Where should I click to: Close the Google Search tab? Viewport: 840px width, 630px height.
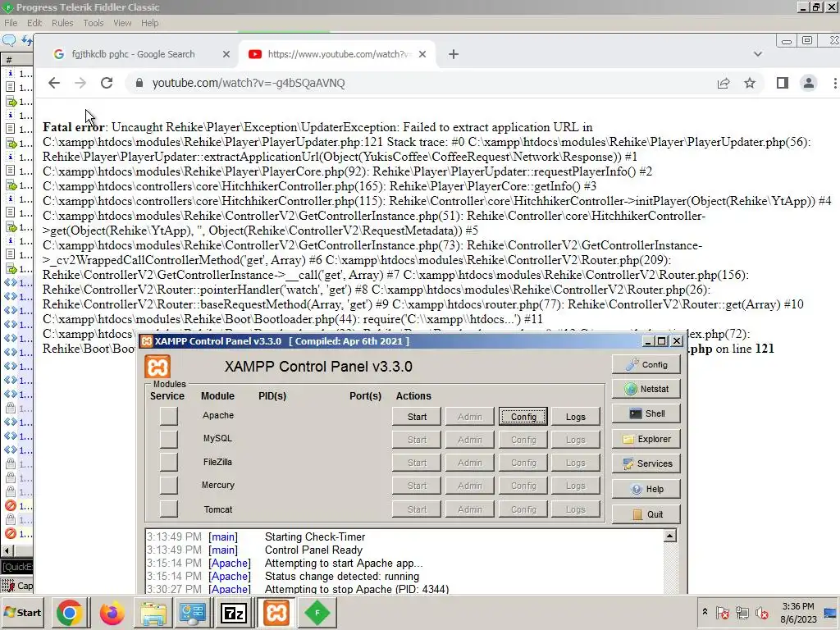point(226,54)
